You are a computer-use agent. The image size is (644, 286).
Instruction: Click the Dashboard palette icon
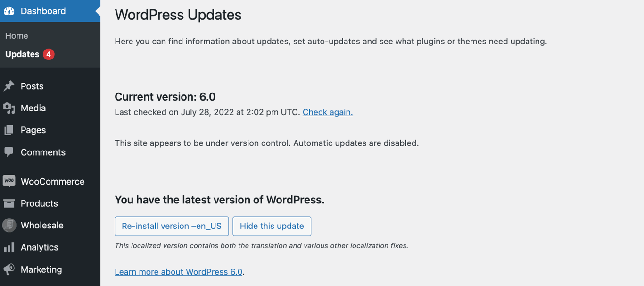point(10,10)
